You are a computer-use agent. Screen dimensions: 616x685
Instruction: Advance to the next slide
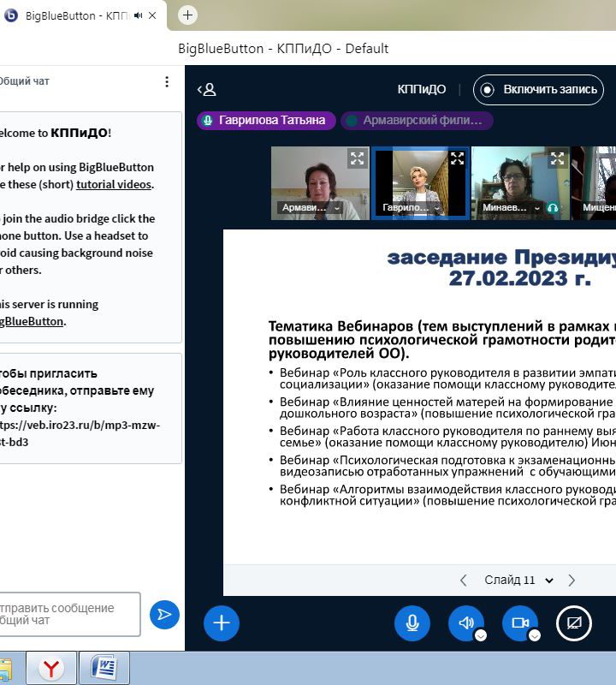572,580
